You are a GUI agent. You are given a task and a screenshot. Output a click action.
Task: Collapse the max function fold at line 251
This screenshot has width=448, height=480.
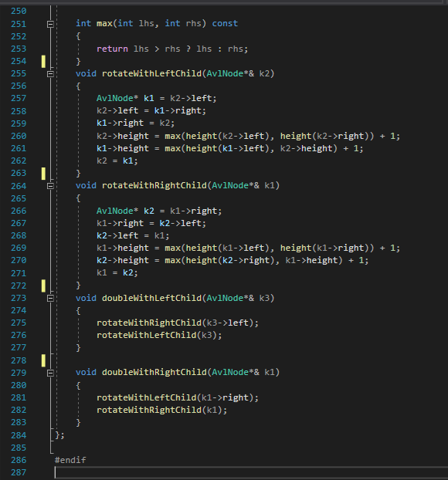tap(50, 24)
